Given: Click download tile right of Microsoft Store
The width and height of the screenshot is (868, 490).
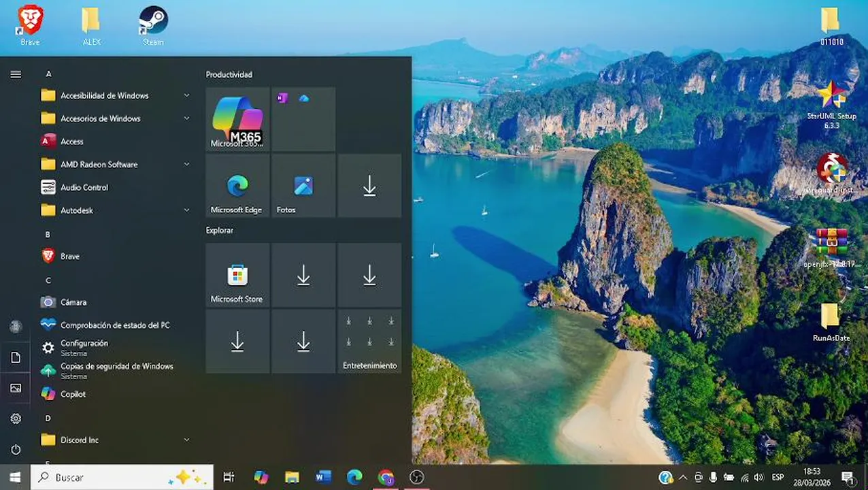Looking at the screenshot, I should 303,275.
